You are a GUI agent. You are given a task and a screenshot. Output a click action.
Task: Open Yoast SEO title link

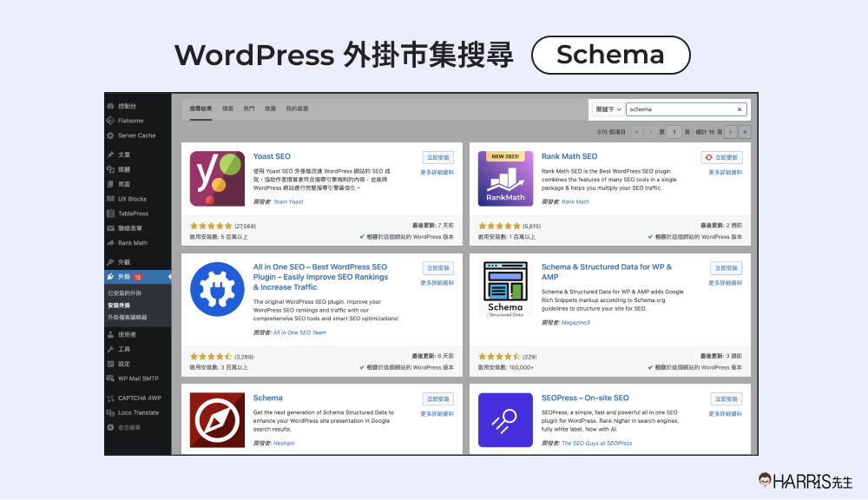point(272,157)
